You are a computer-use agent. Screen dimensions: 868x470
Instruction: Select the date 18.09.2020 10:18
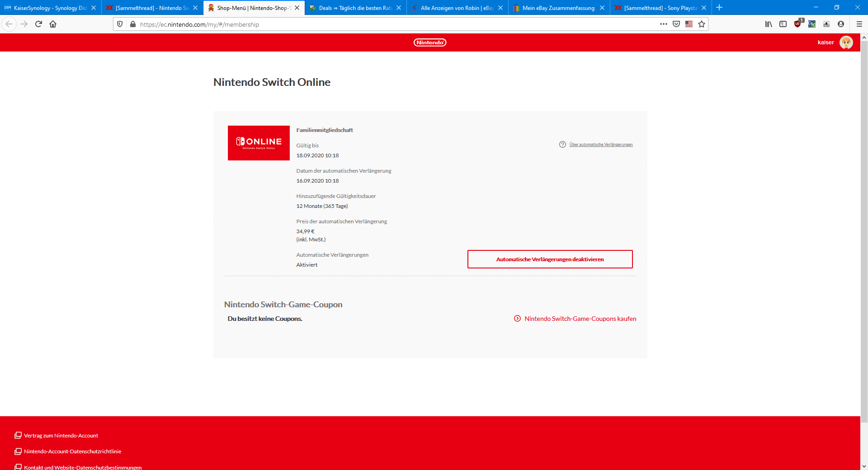[x=317, y=155]
